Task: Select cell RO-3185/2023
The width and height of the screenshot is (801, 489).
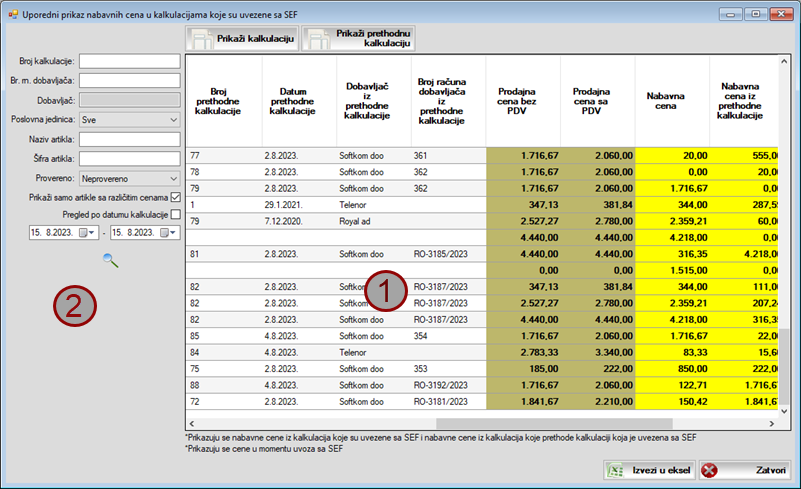Action: [x=449, y=254]
